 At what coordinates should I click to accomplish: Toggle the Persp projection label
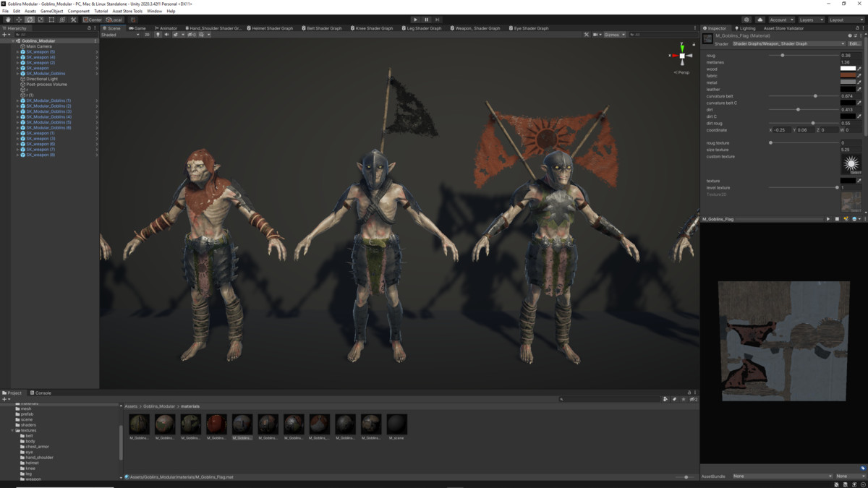[682, 72]
